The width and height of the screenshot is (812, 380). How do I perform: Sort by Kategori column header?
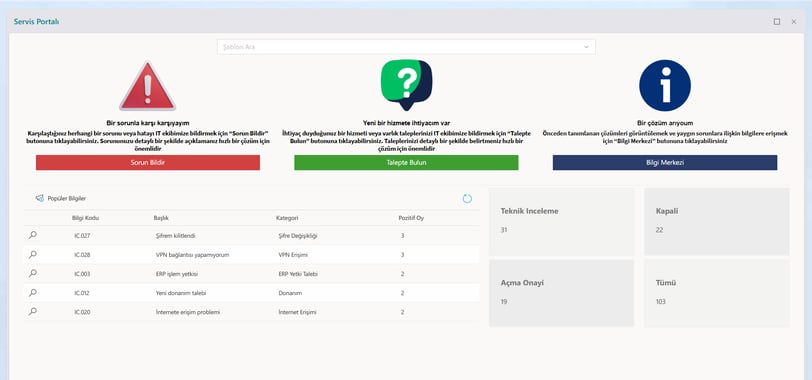pos(287,218)
